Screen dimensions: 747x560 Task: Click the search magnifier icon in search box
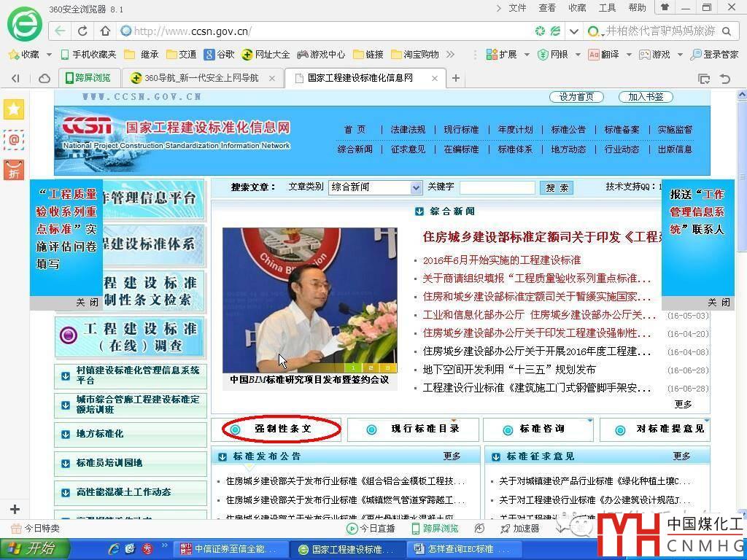coord(727,31)
